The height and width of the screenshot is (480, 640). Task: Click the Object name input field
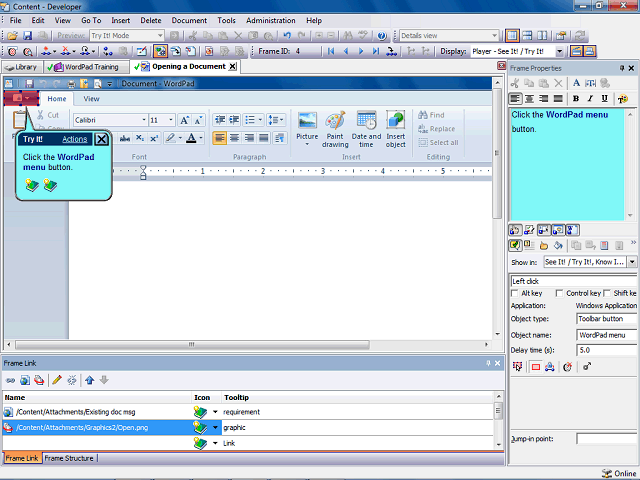pos(607,335)
